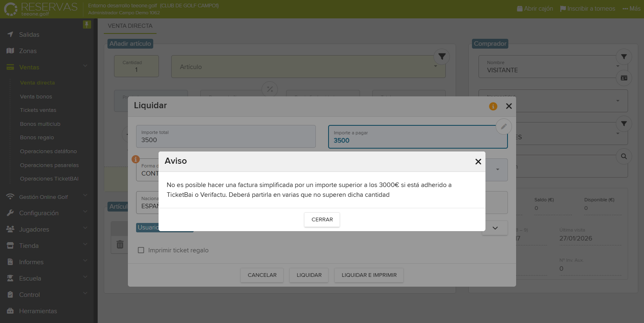Click the search magnifier icon in Comprador panel
This screenshot has height=323, width=644.
tap(624, 156)
